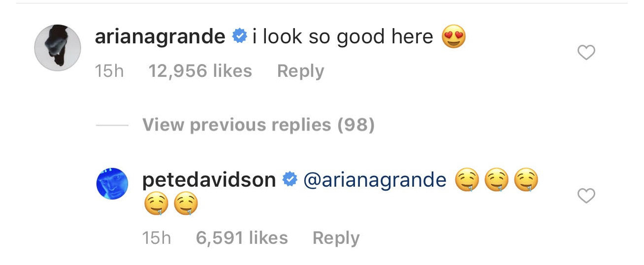The height and width of the screenshot is (265, 644).
Task: Expand View previous replies (98)
Action: pos(258,125)
